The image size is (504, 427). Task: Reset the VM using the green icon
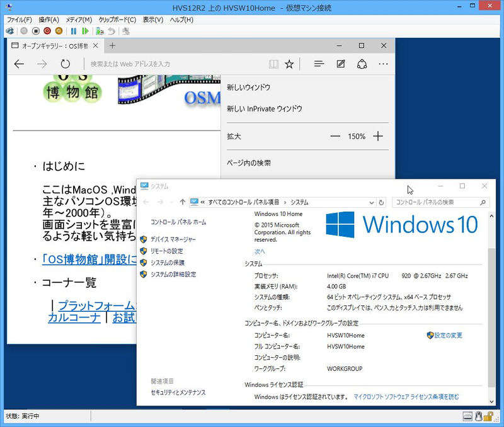pyautogui.click(x=85, y=31)
